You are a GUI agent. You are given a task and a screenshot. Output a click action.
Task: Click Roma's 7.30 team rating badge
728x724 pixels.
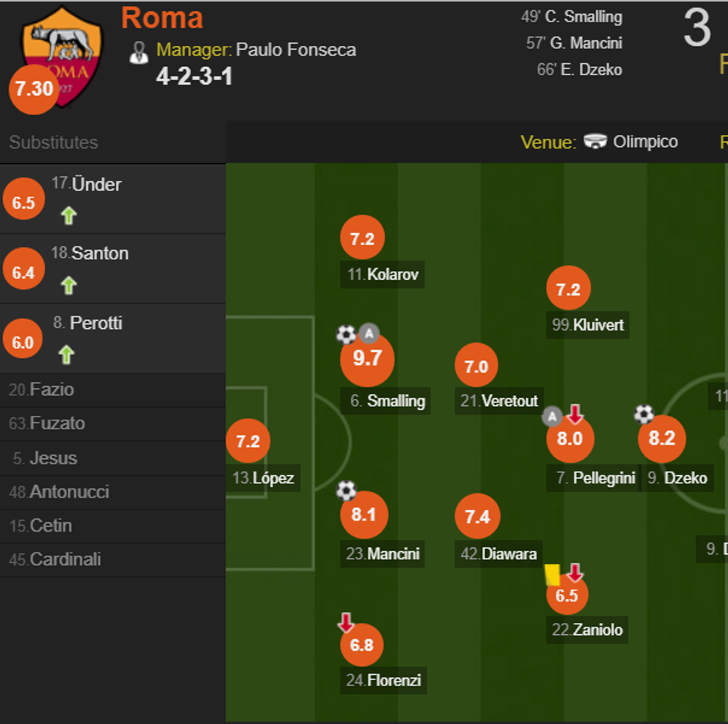(x=33, y=89)
